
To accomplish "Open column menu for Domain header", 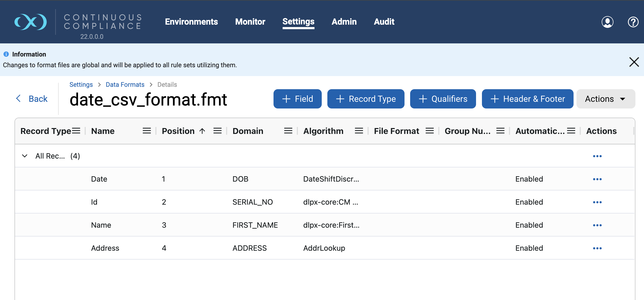I will tap(288, 131).
